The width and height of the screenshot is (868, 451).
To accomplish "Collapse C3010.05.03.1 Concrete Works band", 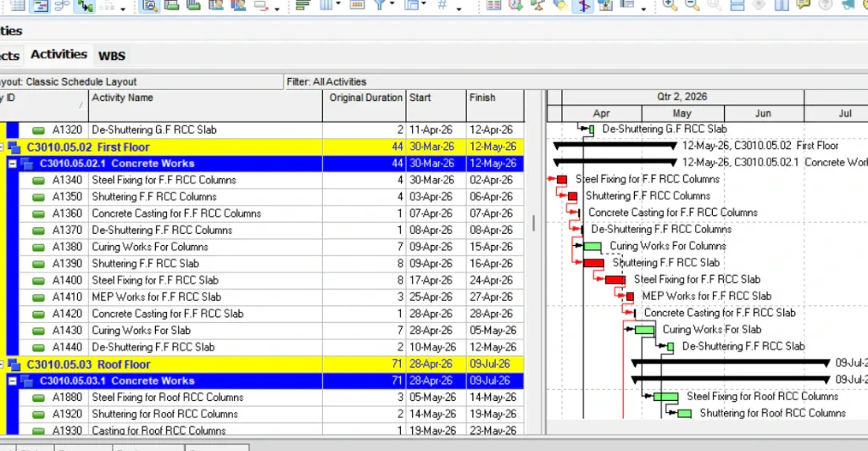I will [x=12, y=381].
